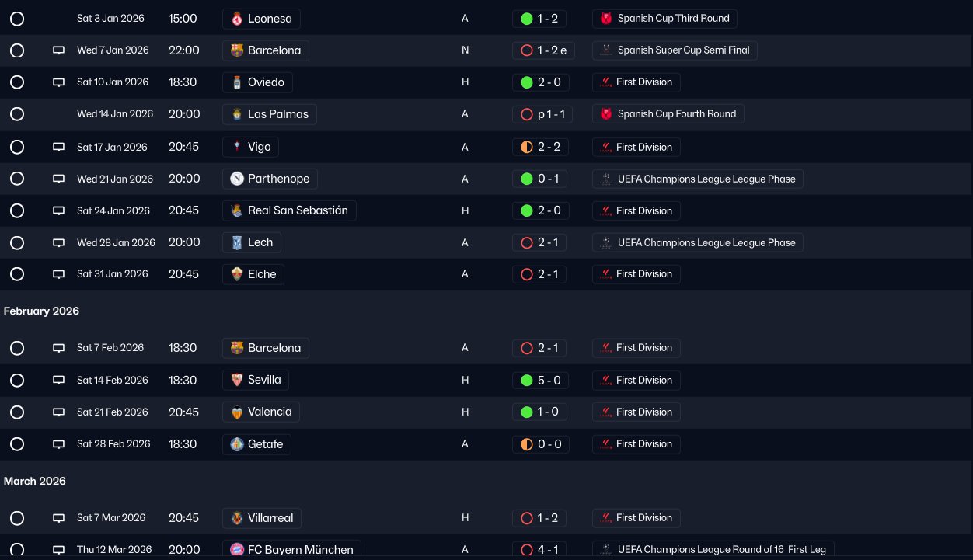Collapse the February 2026 month section

coord(41,311)
